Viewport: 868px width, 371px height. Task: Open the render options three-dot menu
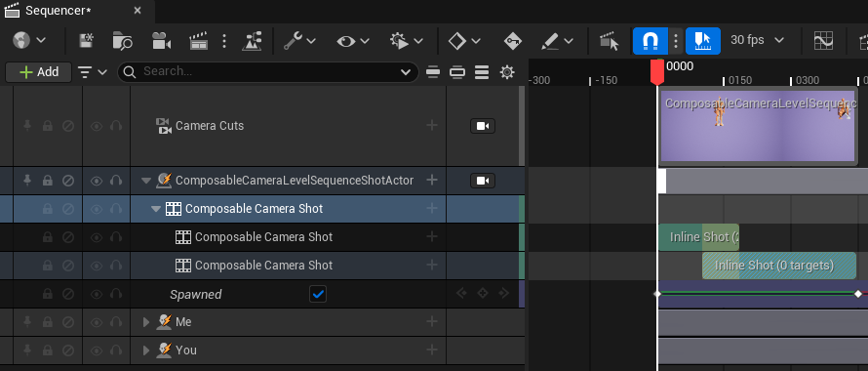point(224,40)
